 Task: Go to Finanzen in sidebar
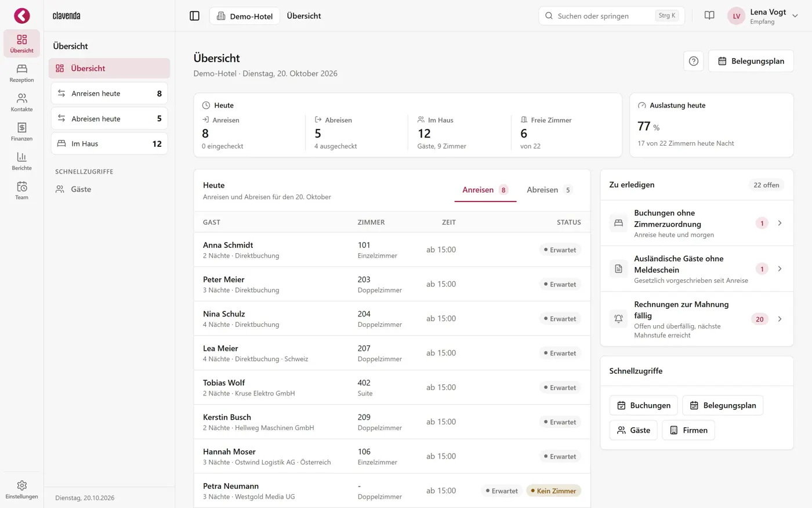(21, 132)
